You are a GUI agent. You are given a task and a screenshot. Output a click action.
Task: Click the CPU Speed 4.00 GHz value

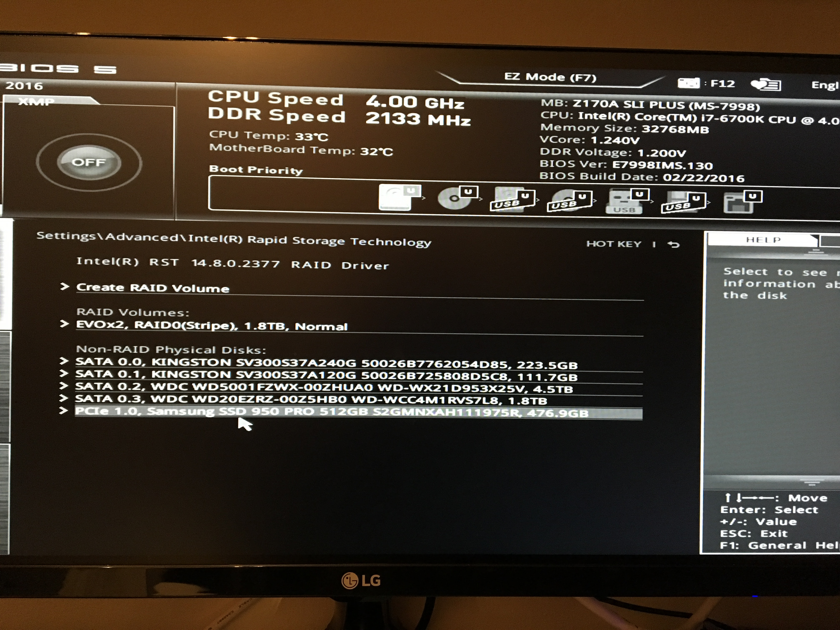(x=415, y=102)
